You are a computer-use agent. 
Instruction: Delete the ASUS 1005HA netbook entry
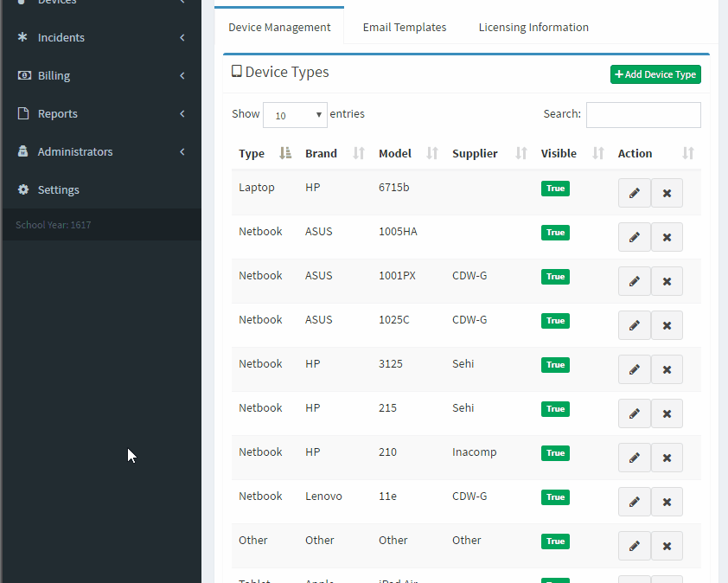(x=667, y=237)
